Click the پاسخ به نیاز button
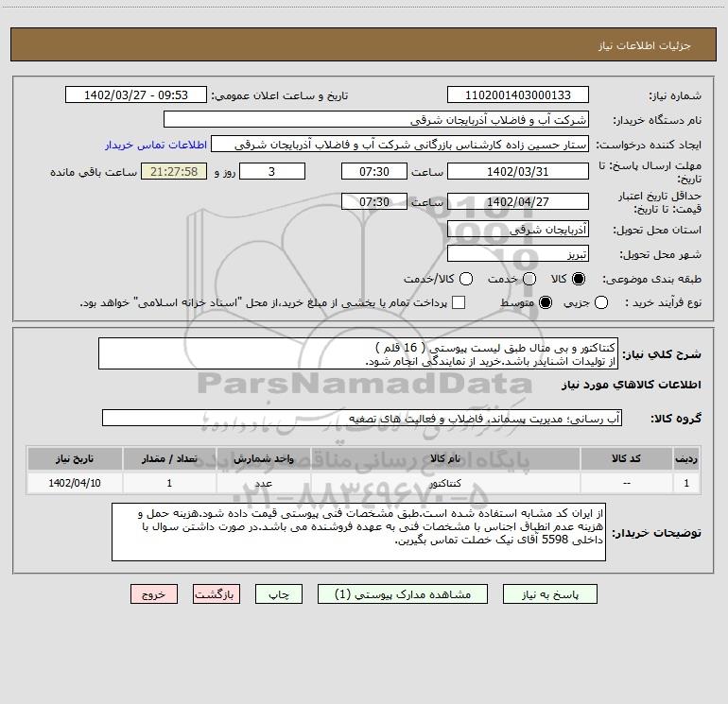728x704 pixels. (549, 594)
